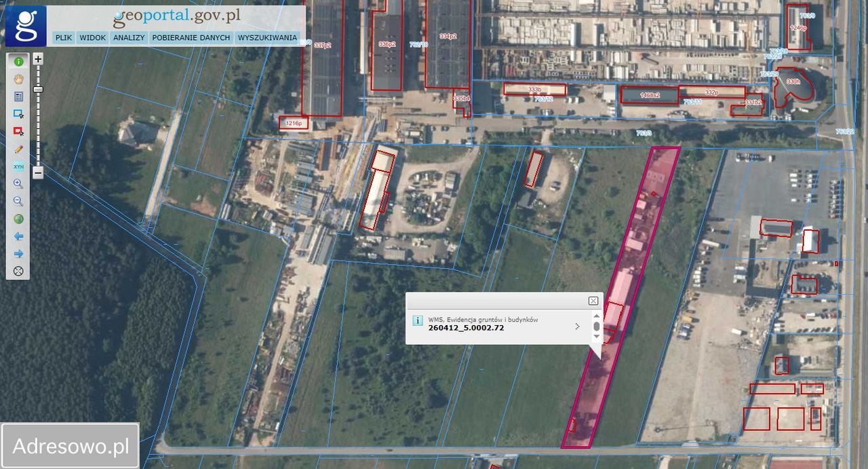
Task: Click the geoportal 'g' logo
Action: point(26,26)
